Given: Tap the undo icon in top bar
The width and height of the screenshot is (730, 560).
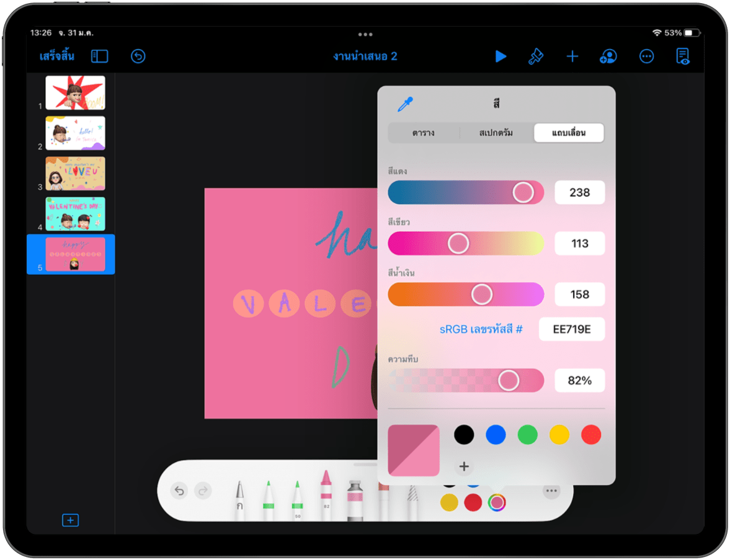Looking at the screenshot, I should [x=138, y=56].
